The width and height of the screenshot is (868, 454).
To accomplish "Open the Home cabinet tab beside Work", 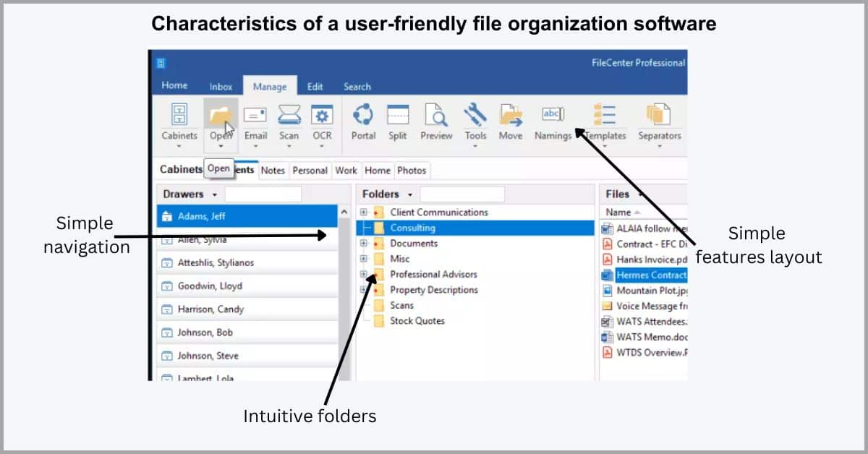I will coord(378,171).
